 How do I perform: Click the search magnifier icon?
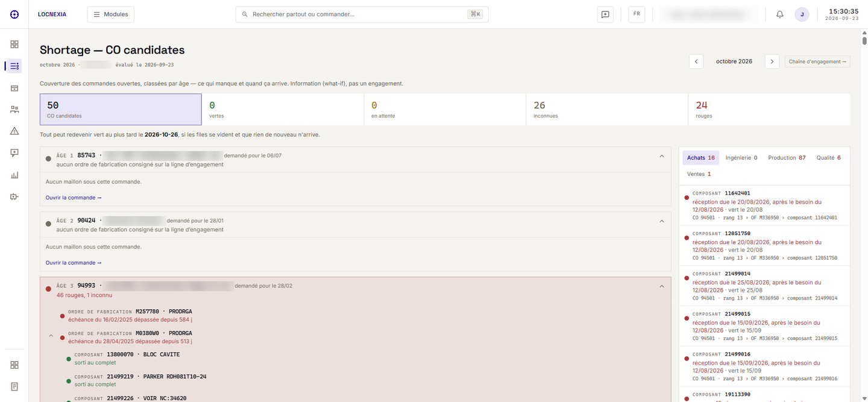pyautogui.click(x=245, y=14)
